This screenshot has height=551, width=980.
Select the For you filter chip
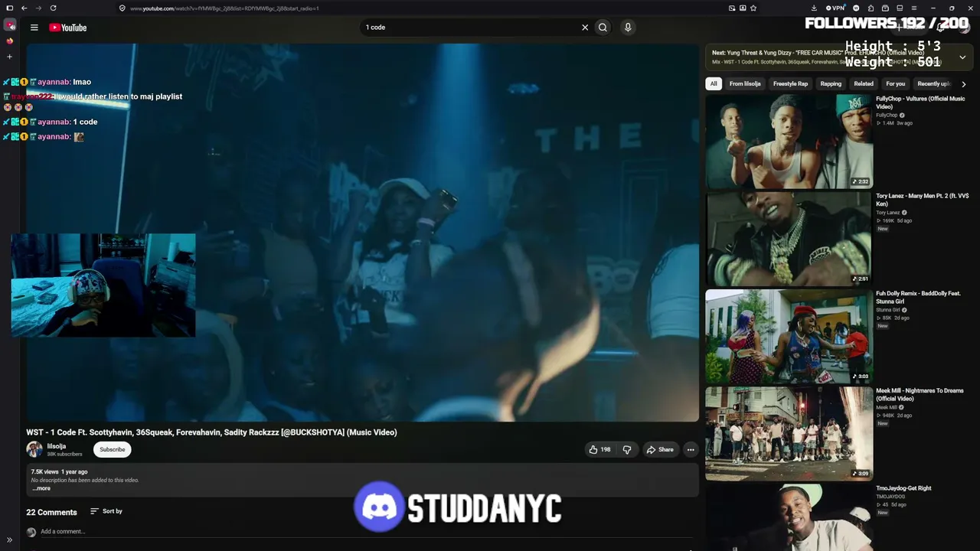(x=895, y=83)
